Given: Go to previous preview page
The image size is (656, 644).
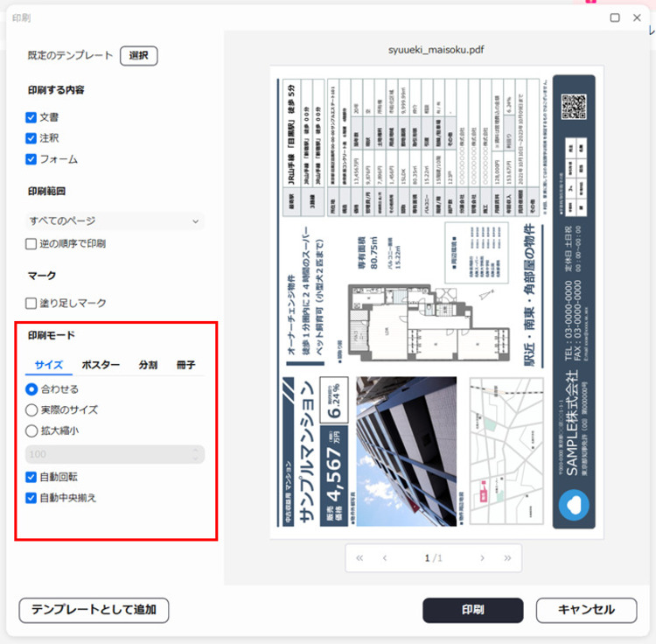Looking at the screenshot, I should click(385, 557).
